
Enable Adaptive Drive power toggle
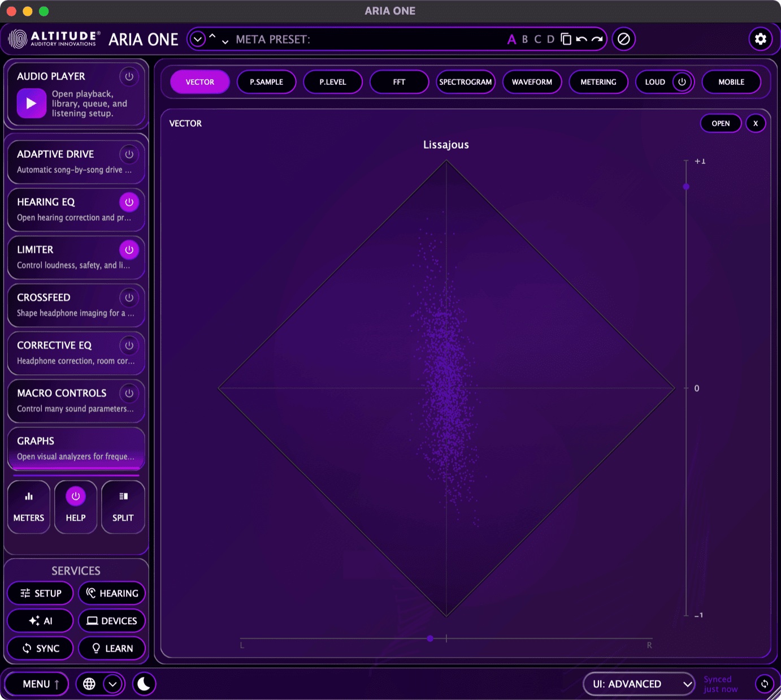point(129,154)
